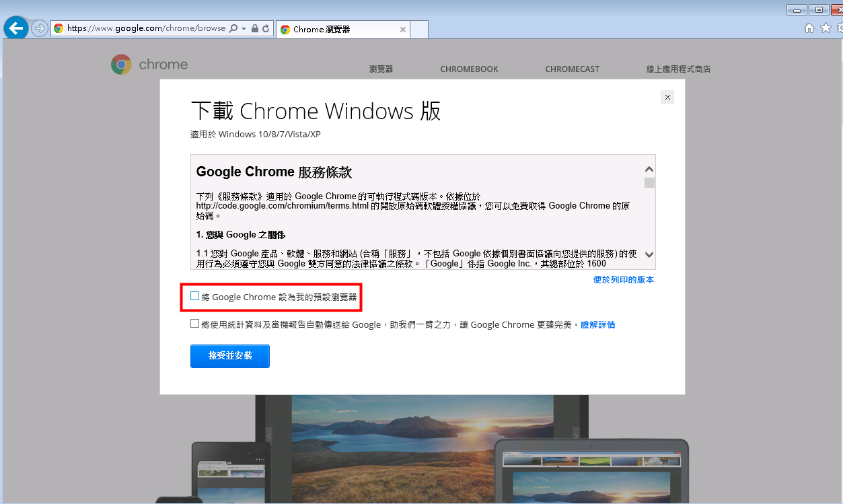Close the download Chrome dialog
The image size is (843, 504).
point(667,97)
